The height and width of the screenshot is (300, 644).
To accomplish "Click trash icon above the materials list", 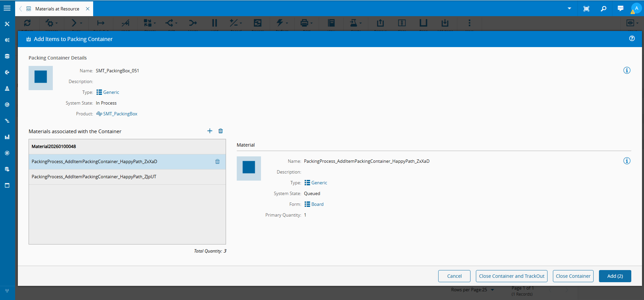I will point(221,131).
